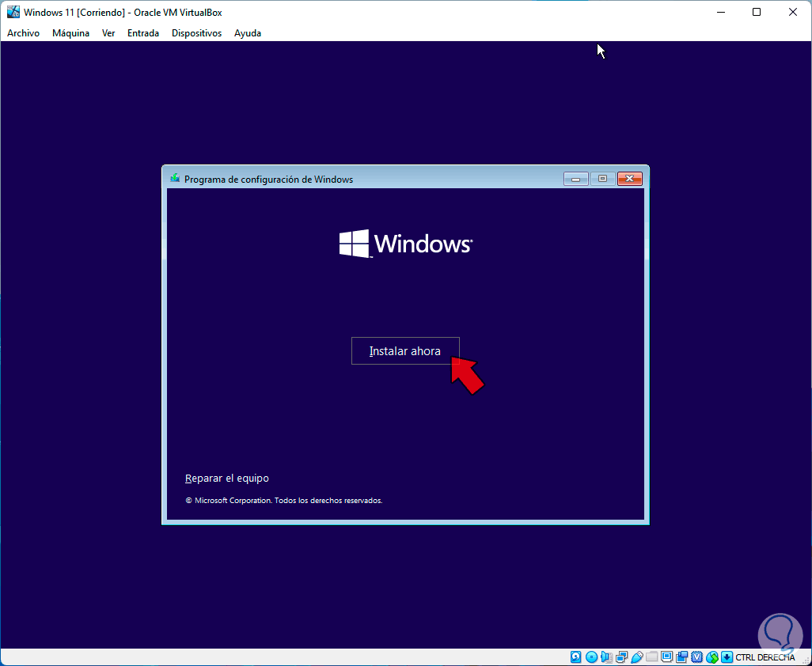Minimize the Windows setup dialog
The height and width of the screenshot is (666, 812).
point(576,179)
